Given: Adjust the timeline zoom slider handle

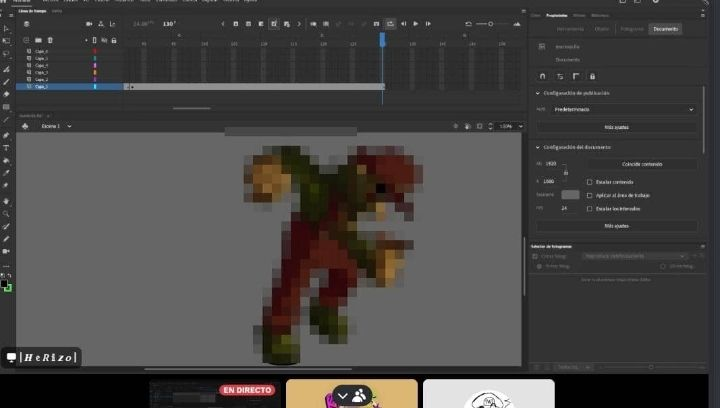Looking at the screenshot, I should pos(490,24).
